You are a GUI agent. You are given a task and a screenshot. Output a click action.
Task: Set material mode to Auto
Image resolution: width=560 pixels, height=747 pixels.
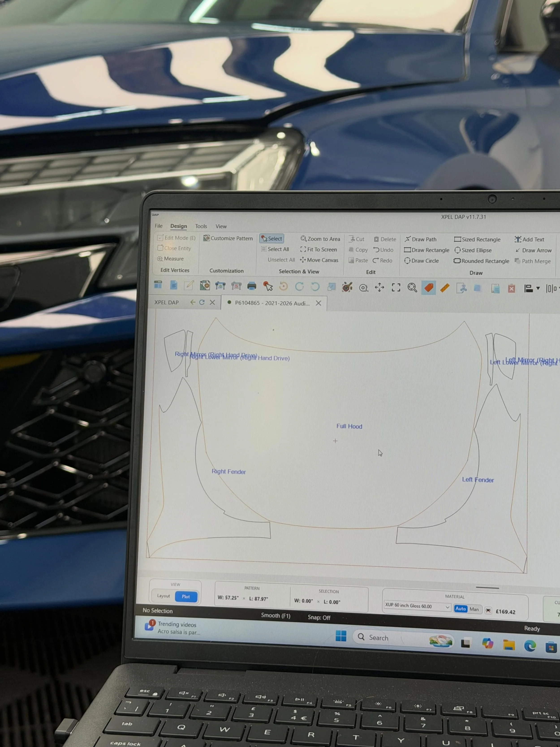[460, 608]
